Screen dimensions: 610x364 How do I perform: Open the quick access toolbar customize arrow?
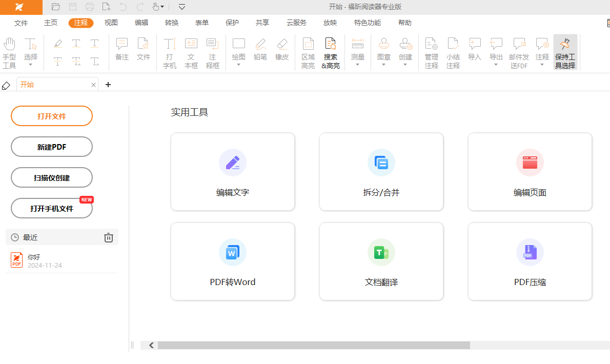click(x=182, y=7)
